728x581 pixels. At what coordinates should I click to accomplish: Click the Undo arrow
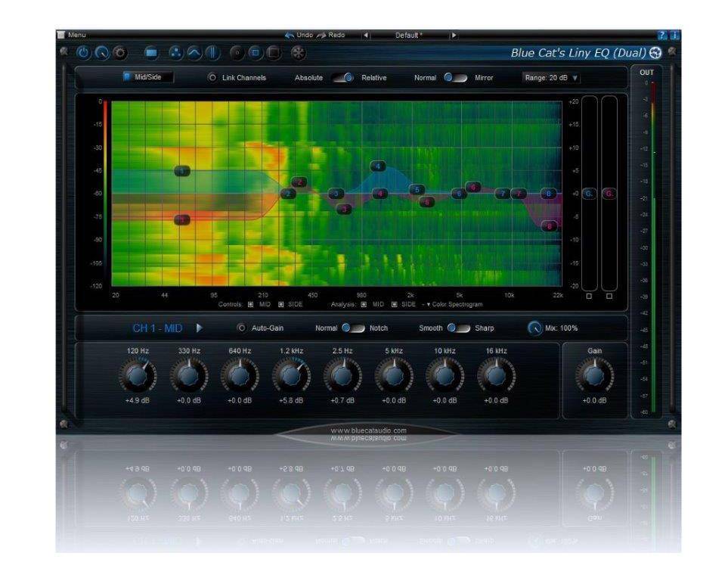[290, 35]
